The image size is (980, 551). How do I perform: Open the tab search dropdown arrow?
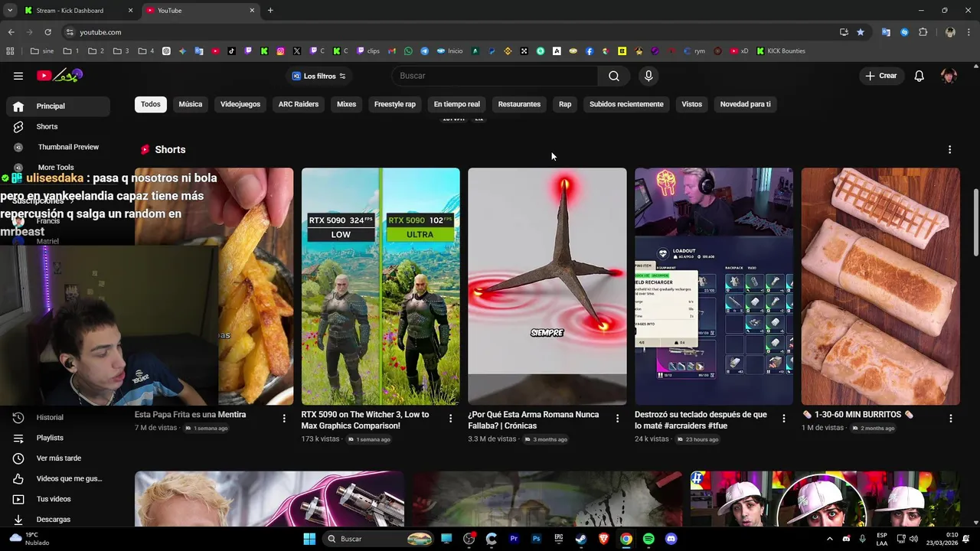pyautogui.click(x=10, y=10)
